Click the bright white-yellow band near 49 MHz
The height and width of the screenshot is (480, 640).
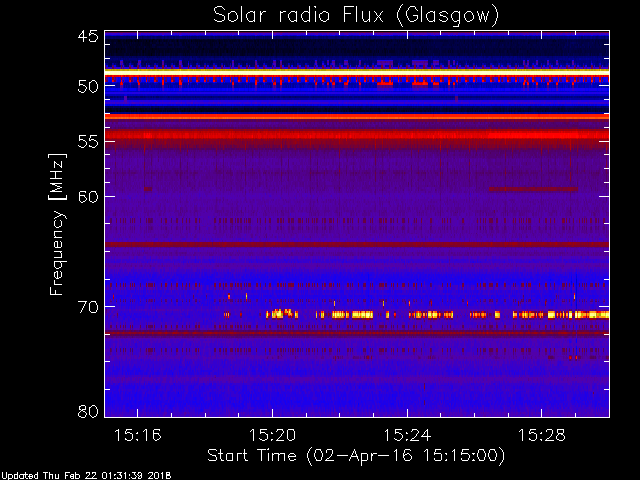pos(357,72)
